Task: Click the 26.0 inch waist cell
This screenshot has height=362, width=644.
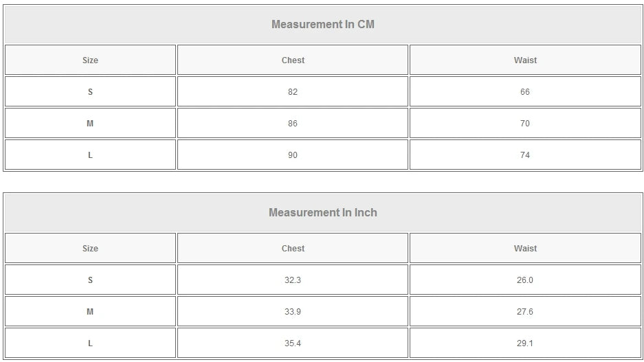Action: tap(525, 280)
